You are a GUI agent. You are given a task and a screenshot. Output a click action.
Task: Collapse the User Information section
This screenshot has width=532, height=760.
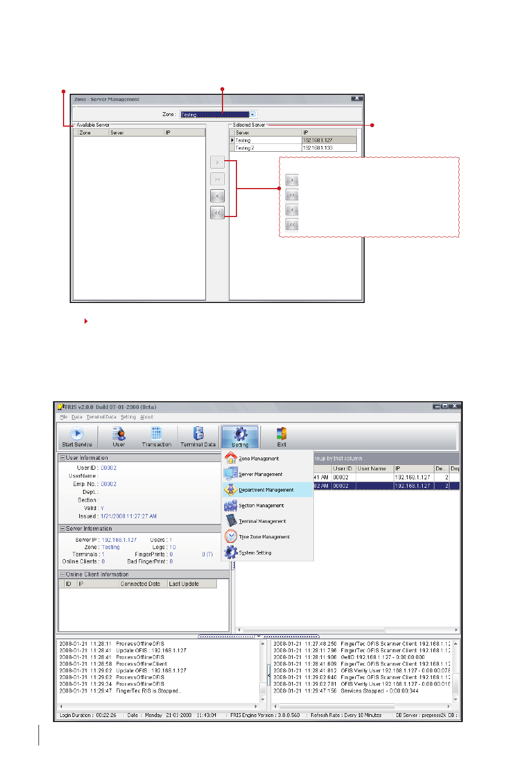tap(62, 458)
